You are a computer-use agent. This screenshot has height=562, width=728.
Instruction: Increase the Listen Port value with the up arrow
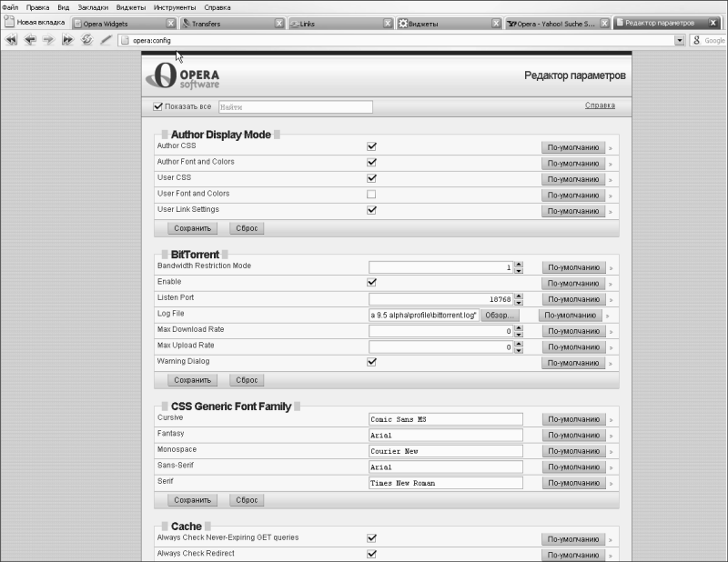tap(519, 296)
